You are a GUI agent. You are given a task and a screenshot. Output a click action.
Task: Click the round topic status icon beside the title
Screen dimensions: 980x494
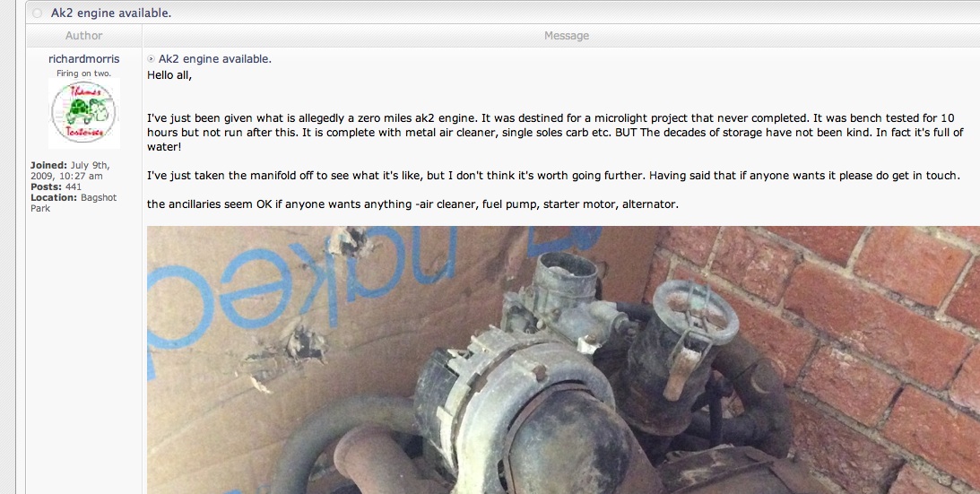[38, 13]
